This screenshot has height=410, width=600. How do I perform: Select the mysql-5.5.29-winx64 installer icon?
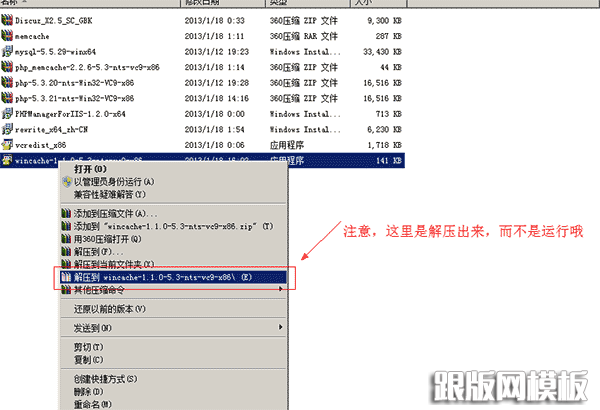pyautogui.click(x=7, y=52)
